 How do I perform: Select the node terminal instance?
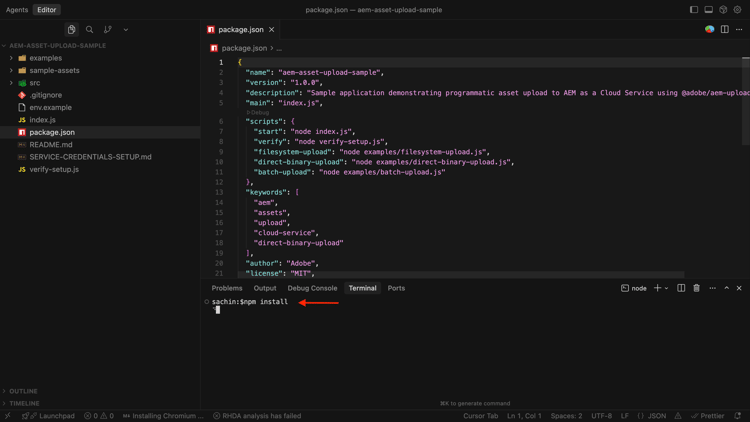[634, 288]
